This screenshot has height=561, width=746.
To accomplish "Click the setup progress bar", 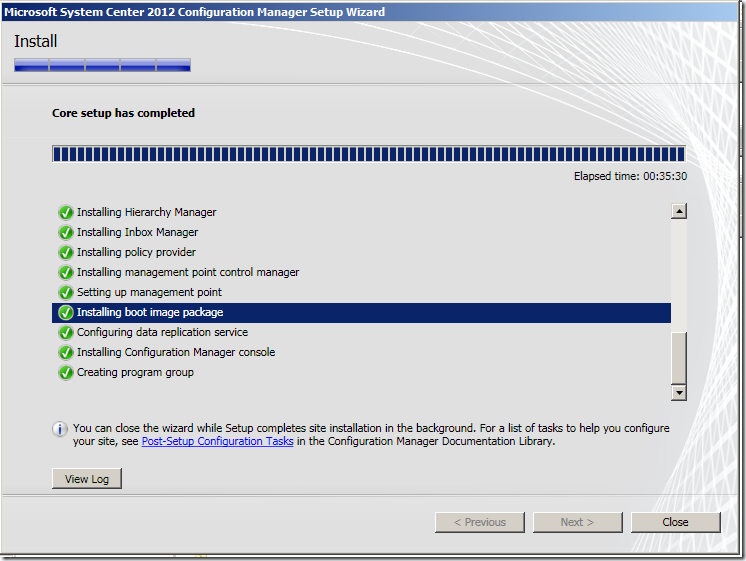I will click(368, 154).
